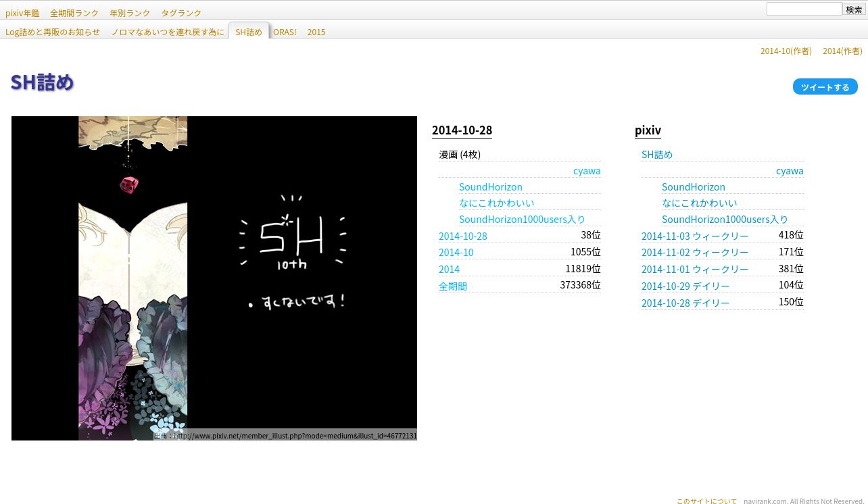Open the 2014-10(作者) link
This screenshot has height=504, width=868.
tap(786, 51)
